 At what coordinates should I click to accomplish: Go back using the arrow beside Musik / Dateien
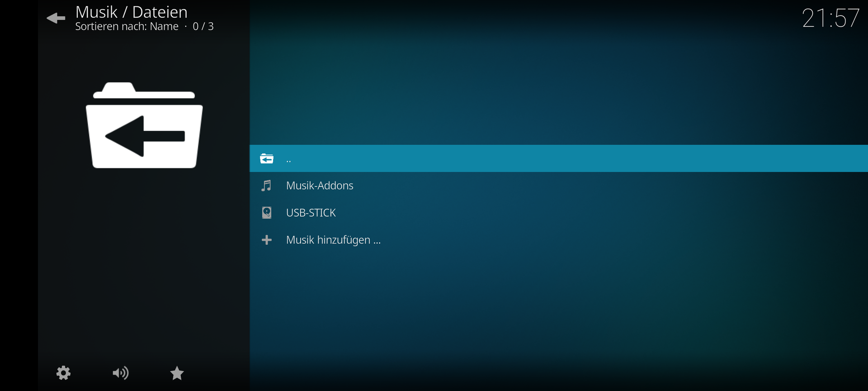click(x=56, y=18)
